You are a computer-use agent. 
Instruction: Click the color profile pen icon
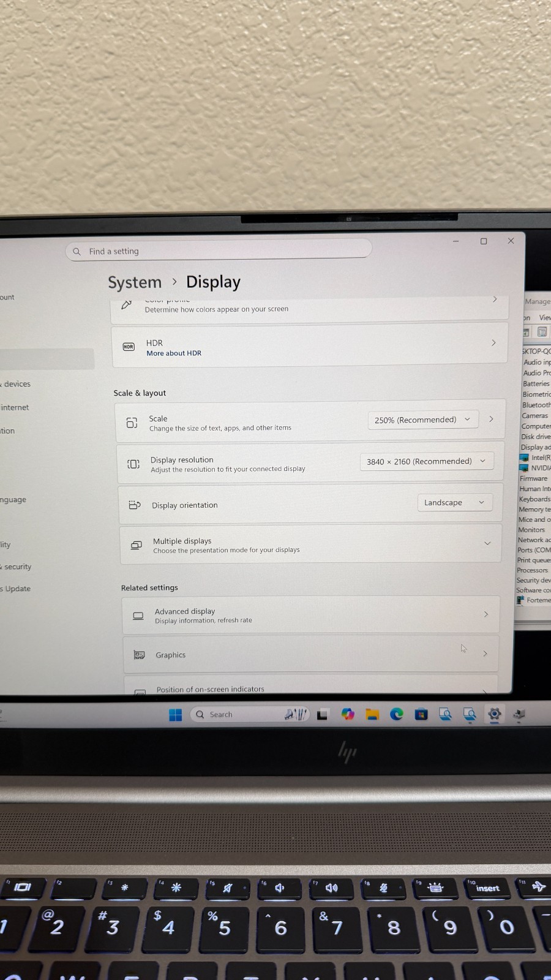pyautogui.click(x=127, y=304)
